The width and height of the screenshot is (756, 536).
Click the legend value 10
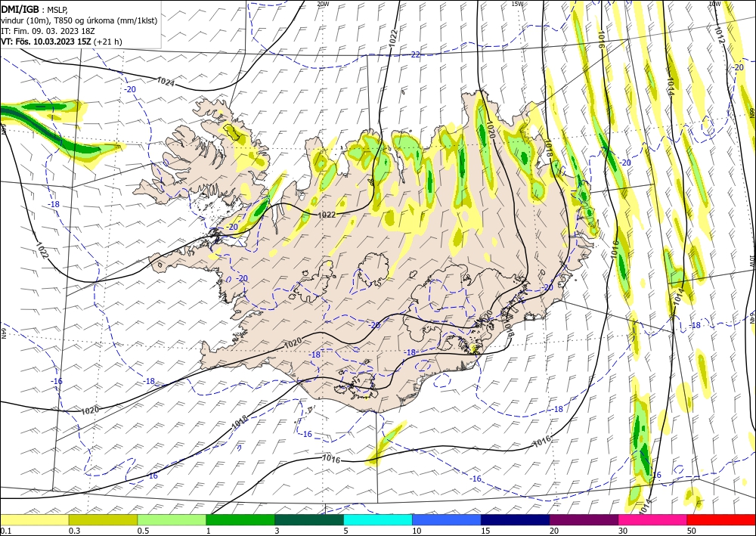pyautogui.click(x=417, y=531)
